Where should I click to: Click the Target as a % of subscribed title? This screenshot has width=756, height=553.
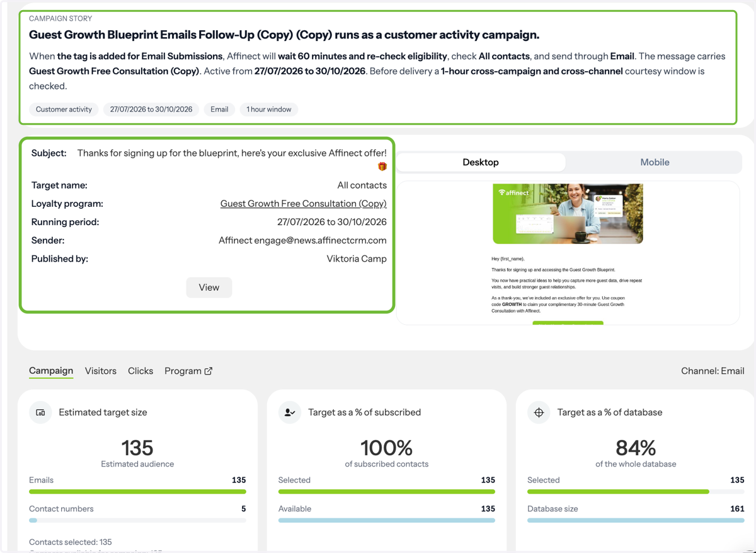pyautogui.click(x=364, y=412)
